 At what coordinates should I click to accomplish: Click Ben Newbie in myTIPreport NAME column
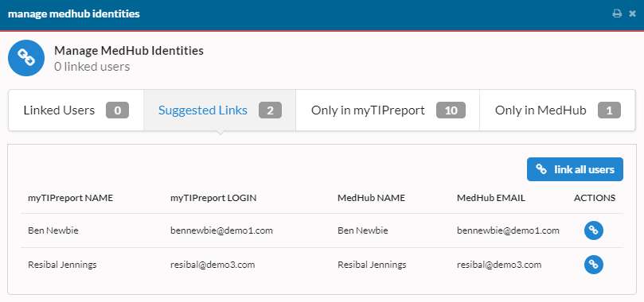point(53,230)
